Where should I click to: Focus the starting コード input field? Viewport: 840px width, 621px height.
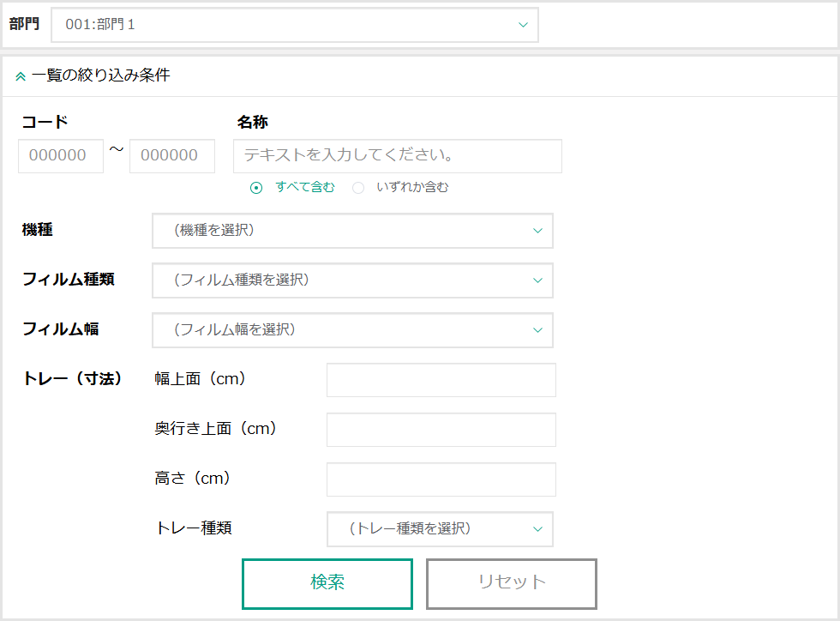(61, 156)
